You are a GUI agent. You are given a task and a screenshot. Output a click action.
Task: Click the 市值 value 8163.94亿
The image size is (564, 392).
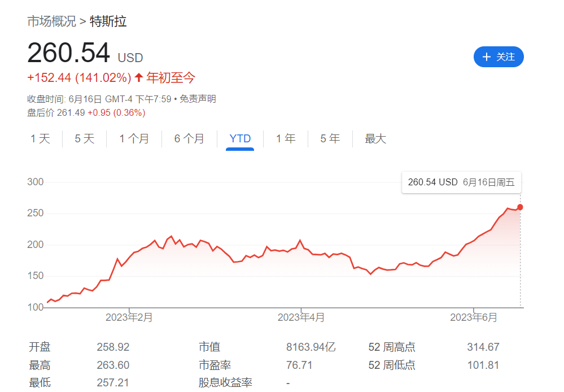tap(311, 347)
